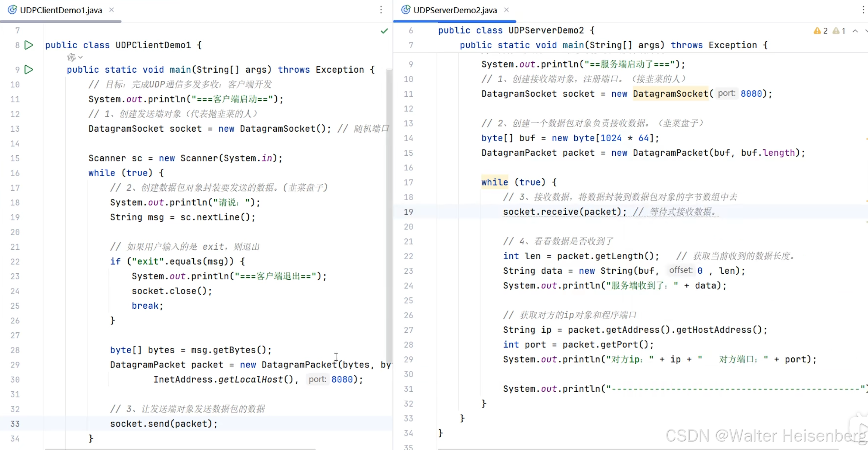Close the UDPClientDemo1.java tab

pos(111,10)
